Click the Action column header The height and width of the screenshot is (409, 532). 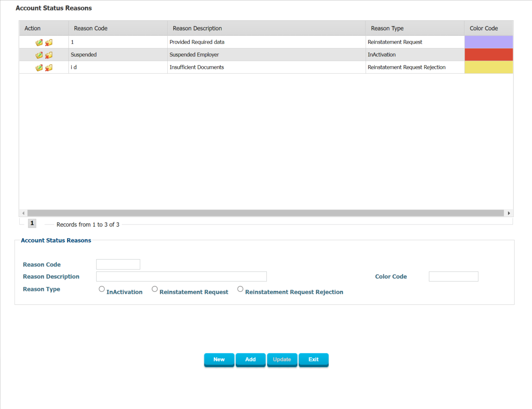44,28
